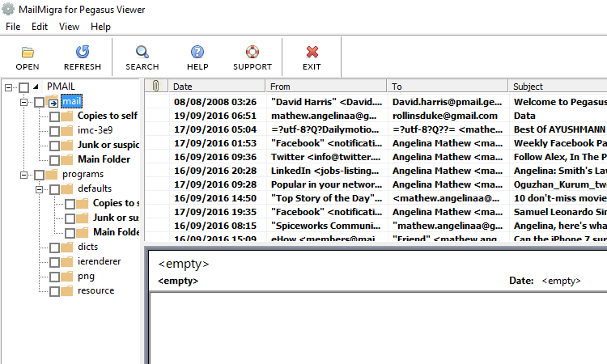Select the LinkedIn jobs-listing email row
This screenshot has width=607, height=364.
[x=376, y=171]
